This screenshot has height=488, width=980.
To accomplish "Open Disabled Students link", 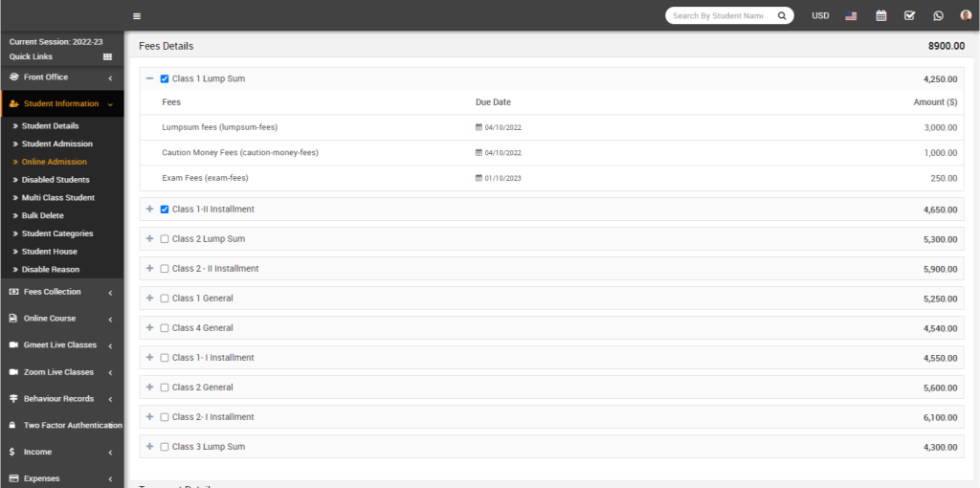I will (x=56, y=180).
